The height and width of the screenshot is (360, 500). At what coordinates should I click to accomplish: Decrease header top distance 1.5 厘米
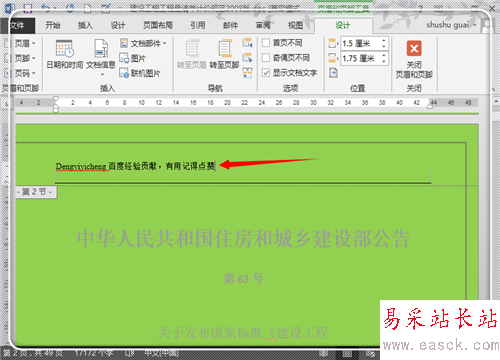coord(383,46)
